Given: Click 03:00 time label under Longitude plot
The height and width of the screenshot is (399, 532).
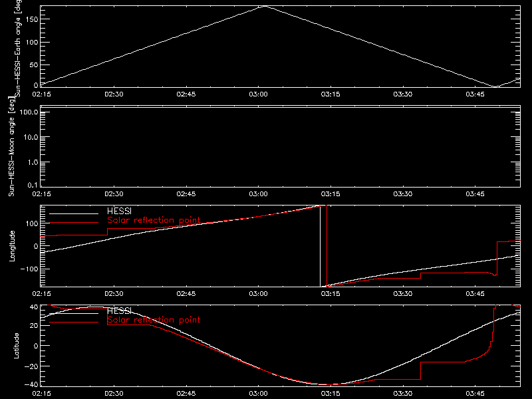Looking at the screenshot, I should [258, 293].
